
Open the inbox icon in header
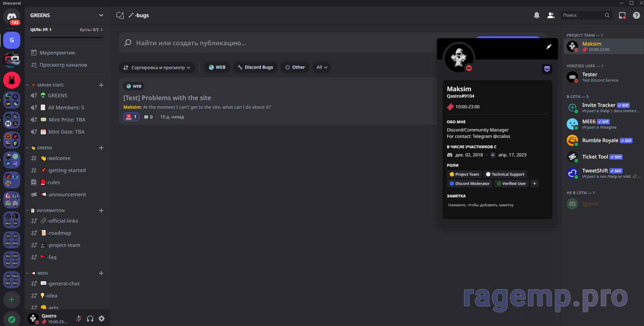tap(622, 15)
